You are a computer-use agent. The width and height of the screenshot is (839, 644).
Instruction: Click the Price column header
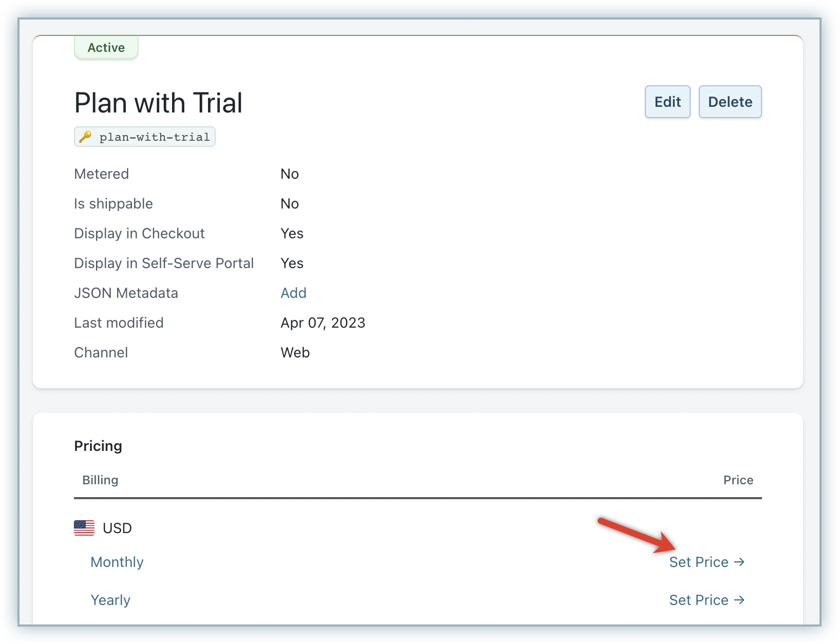point(738,480)
